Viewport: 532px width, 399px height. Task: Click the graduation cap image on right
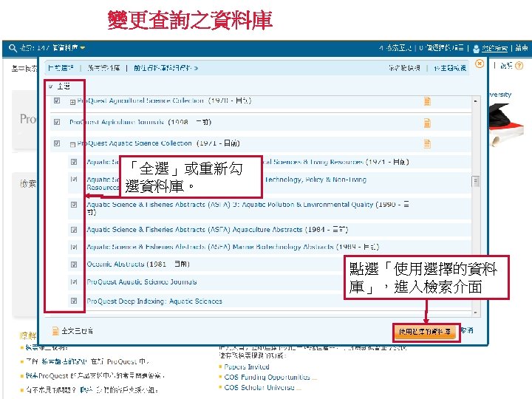point(507,124)
